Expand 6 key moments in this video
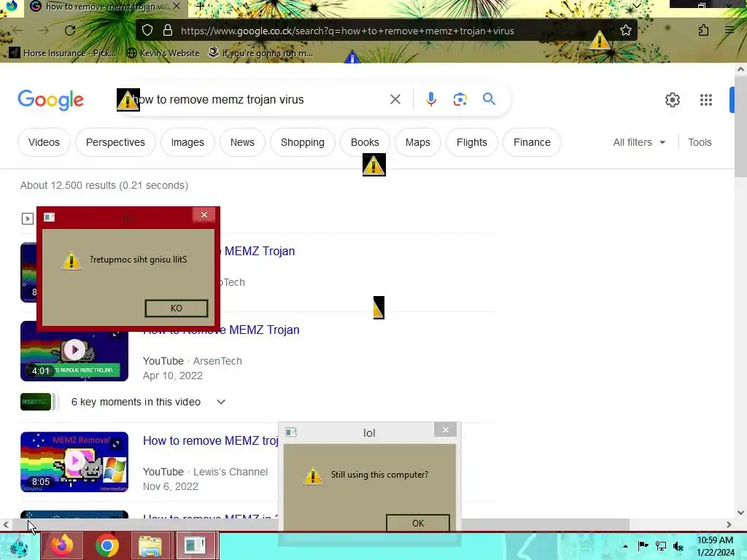This screenshot has width=747, height=560. click(x=221, y=402)
